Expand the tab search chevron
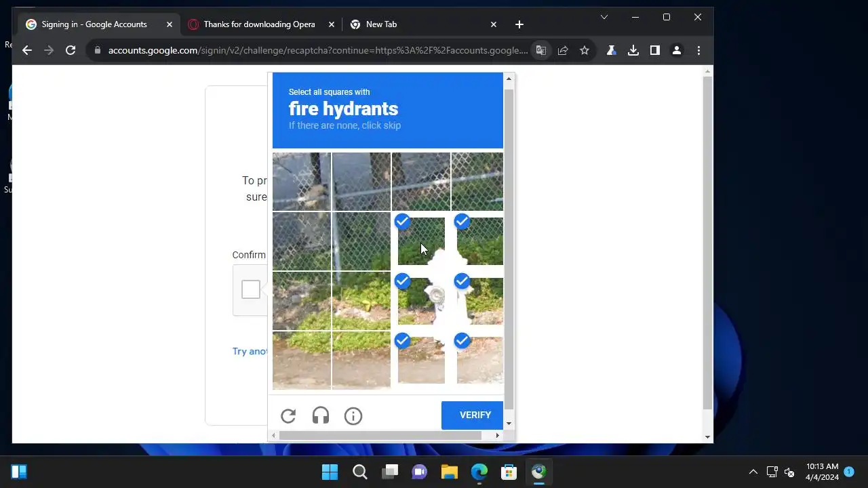Image resolution: width=868 pixels, height=488 pixels. click(604, 17)
